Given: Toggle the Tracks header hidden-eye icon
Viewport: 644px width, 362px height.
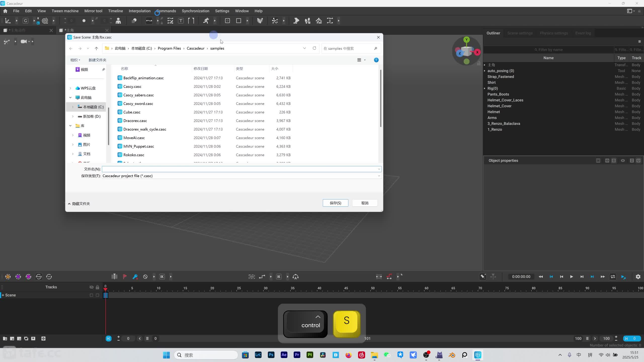Looking at the screenshot, I should 92,287.
